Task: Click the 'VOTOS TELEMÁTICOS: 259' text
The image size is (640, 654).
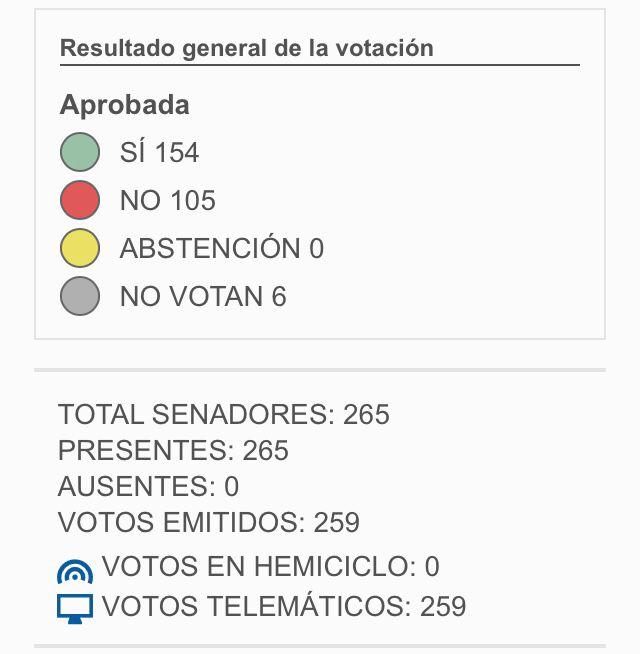Action: (x=284, y=606)
